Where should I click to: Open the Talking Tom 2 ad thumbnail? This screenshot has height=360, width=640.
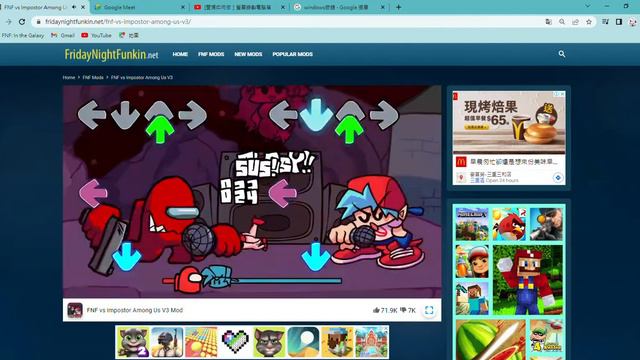[x=133, y=342]
